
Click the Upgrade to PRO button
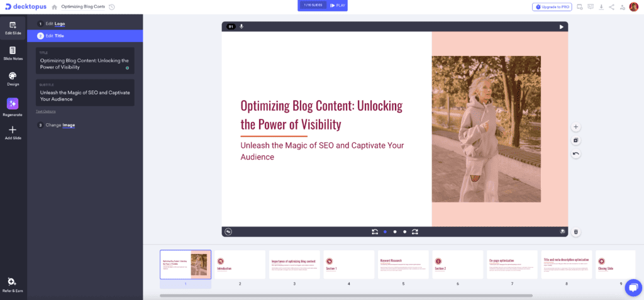pos(552,7)
